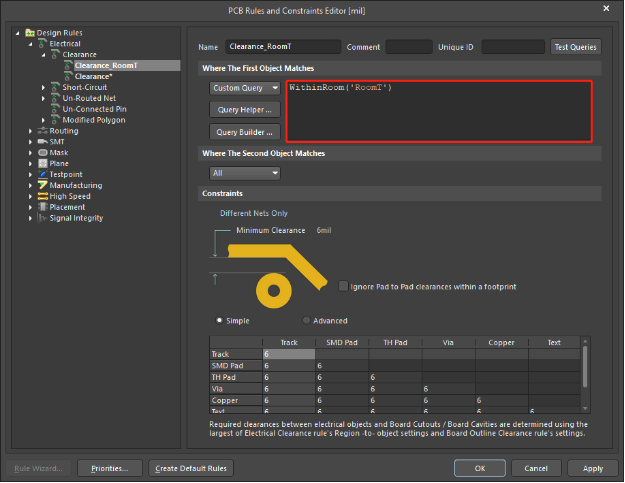Click the rule Name input field
Screen dimensions: 625x483
283,47
